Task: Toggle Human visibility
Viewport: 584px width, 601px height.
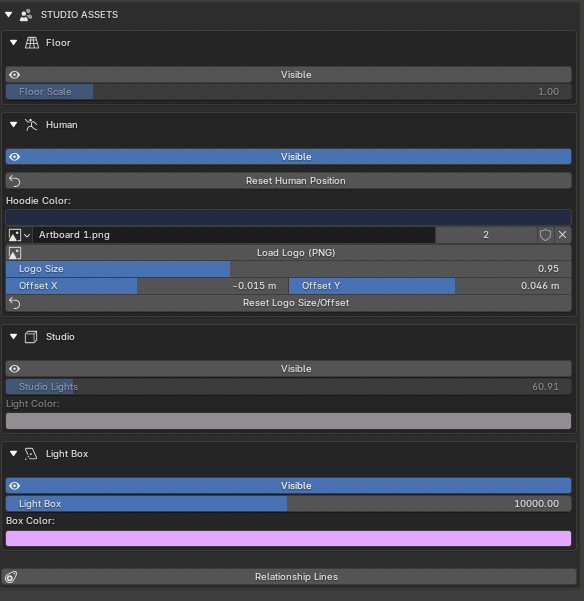Action: 289,157
